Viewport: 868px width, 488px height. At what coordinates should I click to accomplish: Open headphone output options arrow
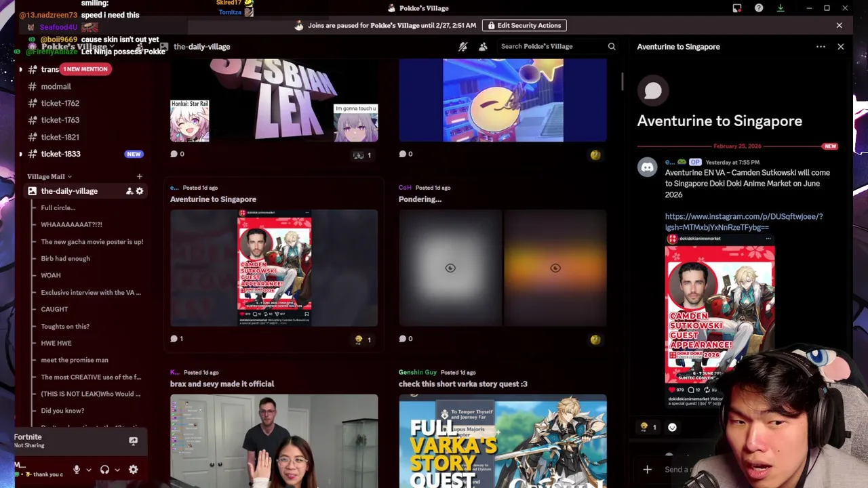click(117, 470)
